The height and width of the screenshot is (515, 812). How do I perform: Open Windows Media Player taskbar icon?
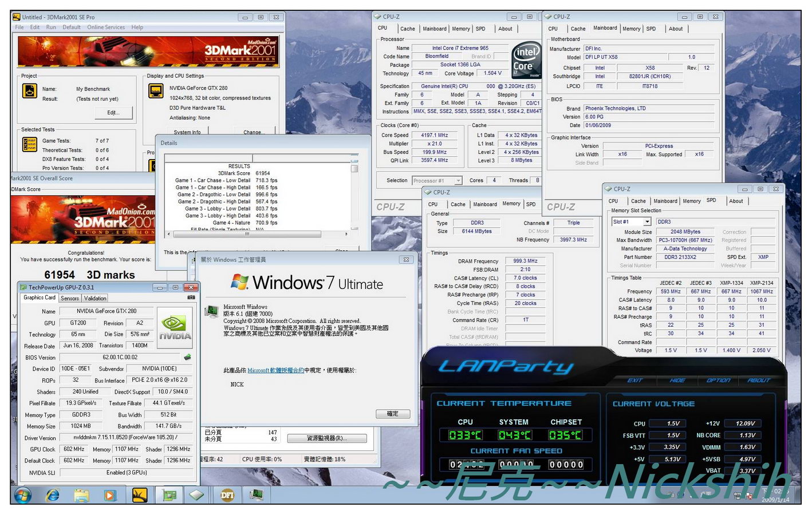[x=110, y=495]
